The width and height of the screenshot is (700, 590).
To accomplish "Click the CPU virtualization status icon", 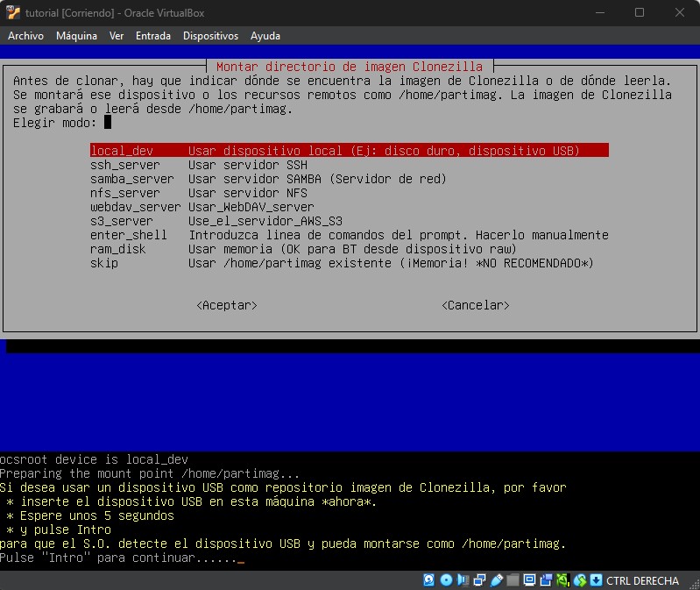I will (562, 580).
